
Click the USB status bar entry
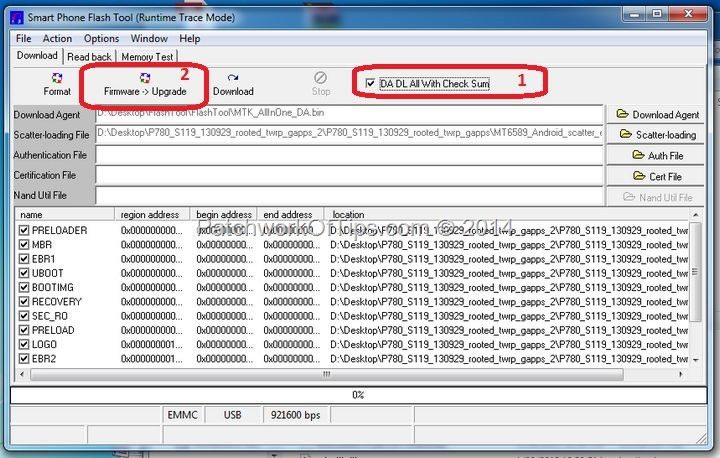point(233,415)
